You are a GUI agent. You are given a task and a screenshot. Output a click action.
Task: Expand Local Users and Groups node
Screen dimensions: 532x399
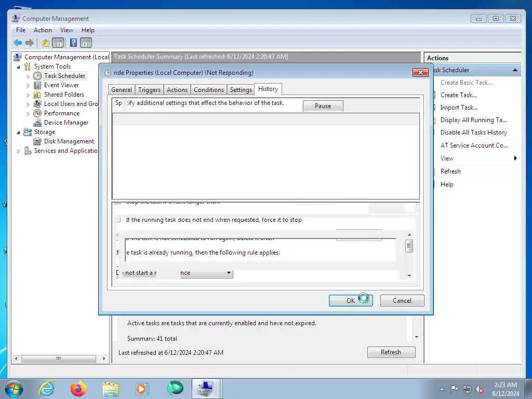pyautogui.click(x=28, y=104)
